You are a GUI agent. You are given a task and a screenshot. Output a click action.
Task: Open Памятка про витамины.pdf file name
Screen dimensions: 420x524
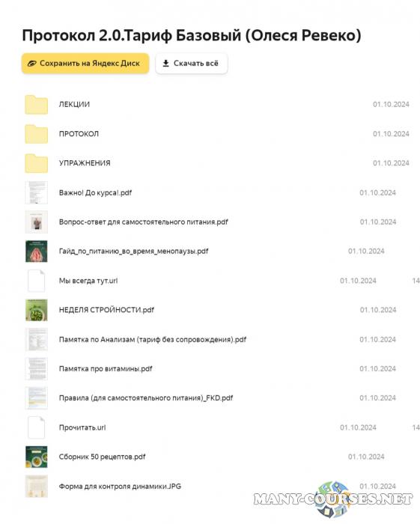[106, 368]
